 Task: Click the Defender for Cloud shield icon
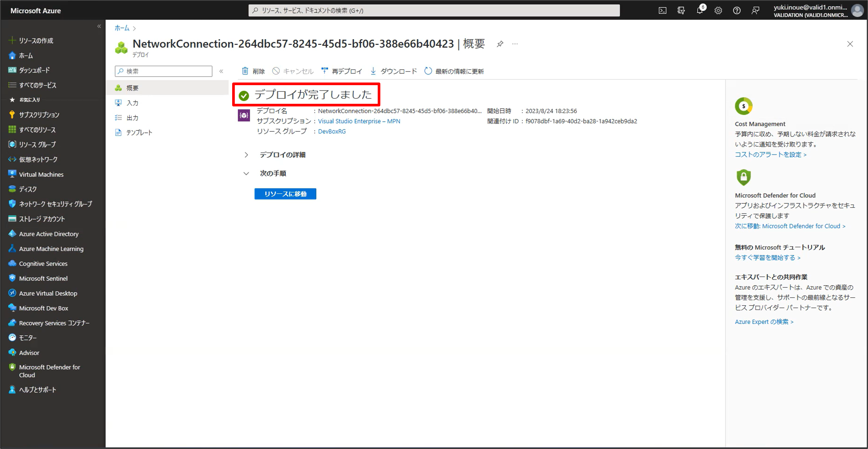(744, 177)
